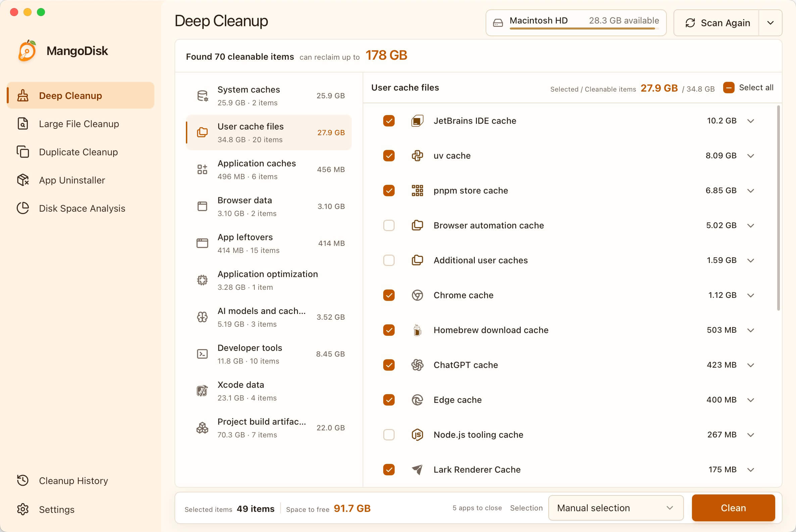Click the Scan Again button
Viewport: 796px width, 532px height.
tap(716, 23)
